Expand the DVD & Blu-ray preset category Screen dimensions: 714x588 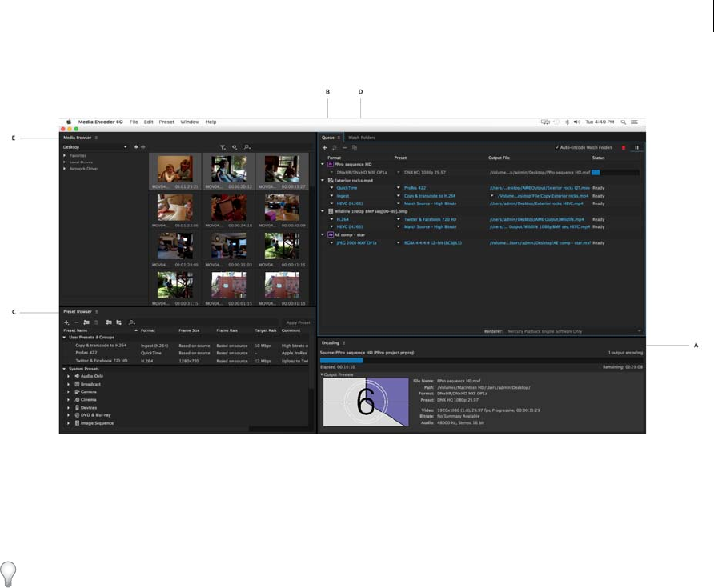[x=68, y=415]
